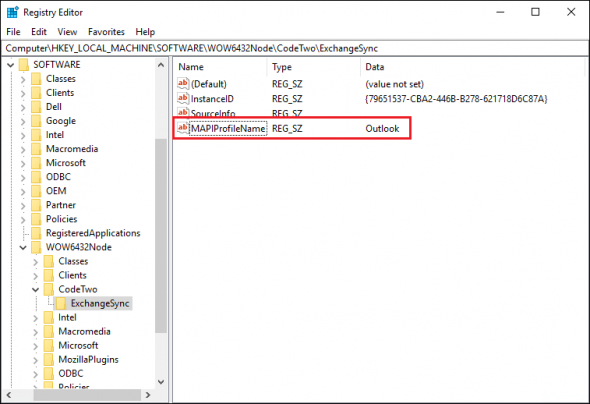Viewport: 590px width, 404px height.
Task: Collapse the CodeTwo tree branch
Action: click(35, 290)
